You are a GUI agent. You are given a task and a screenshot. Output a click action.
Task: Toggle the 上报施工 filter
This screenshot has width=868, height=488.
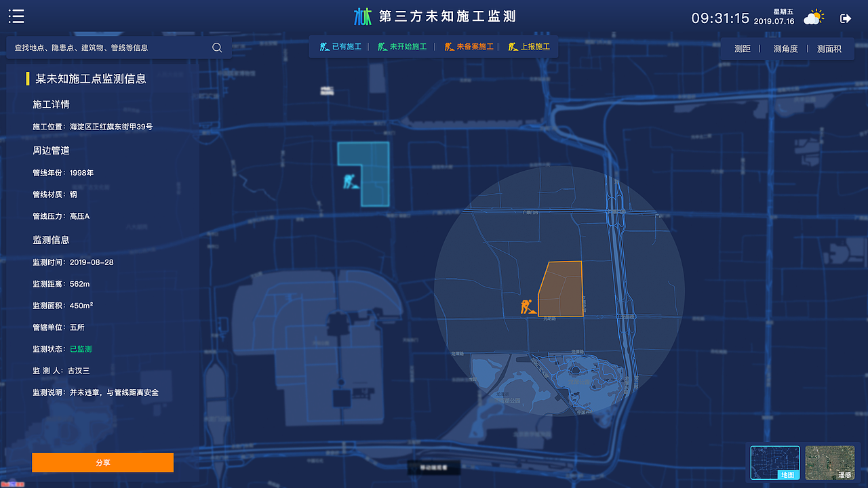[529, 47]
